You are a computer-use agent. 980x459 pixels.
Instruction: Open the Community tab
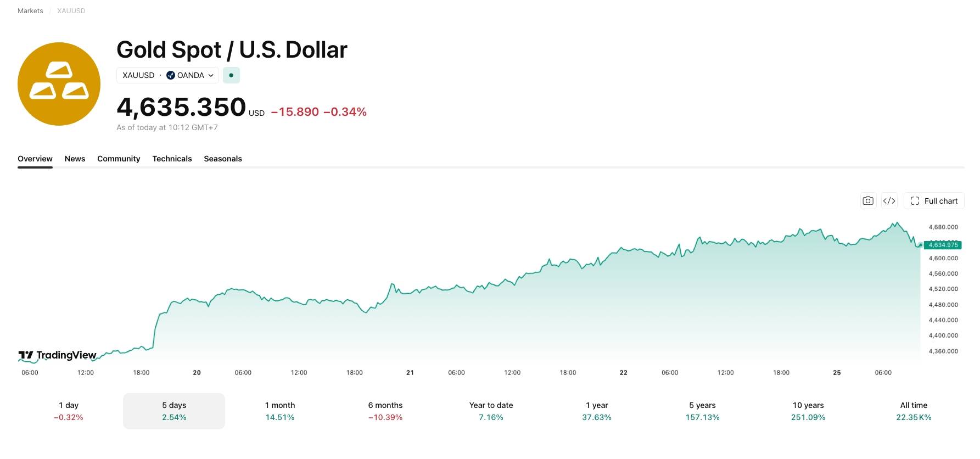pyautogui.click(x=119, y=159)
